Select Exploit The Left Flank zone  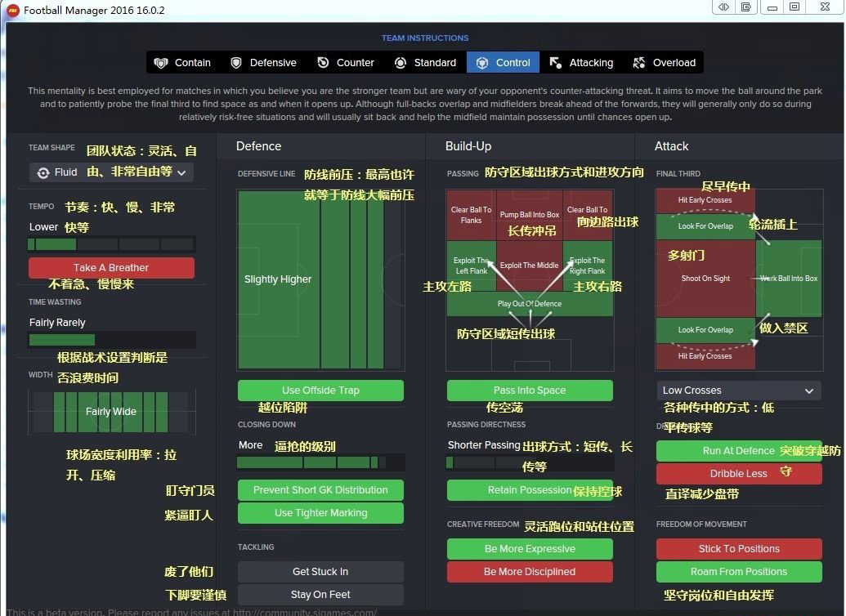click(471, 266)
